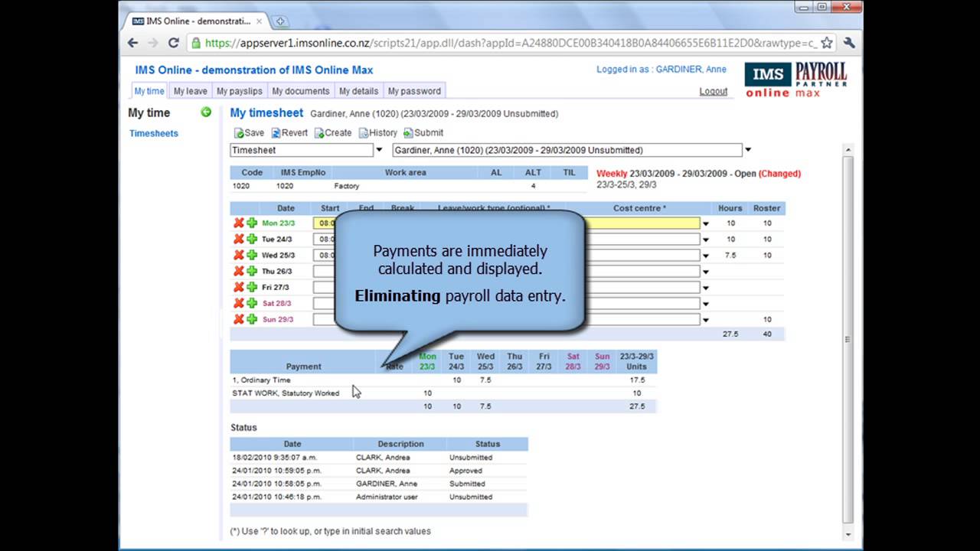The height and width of the screenshot is (551, 980).
Task: Select the '1, Ordinary Time' payment row
Action: (443, 380)
